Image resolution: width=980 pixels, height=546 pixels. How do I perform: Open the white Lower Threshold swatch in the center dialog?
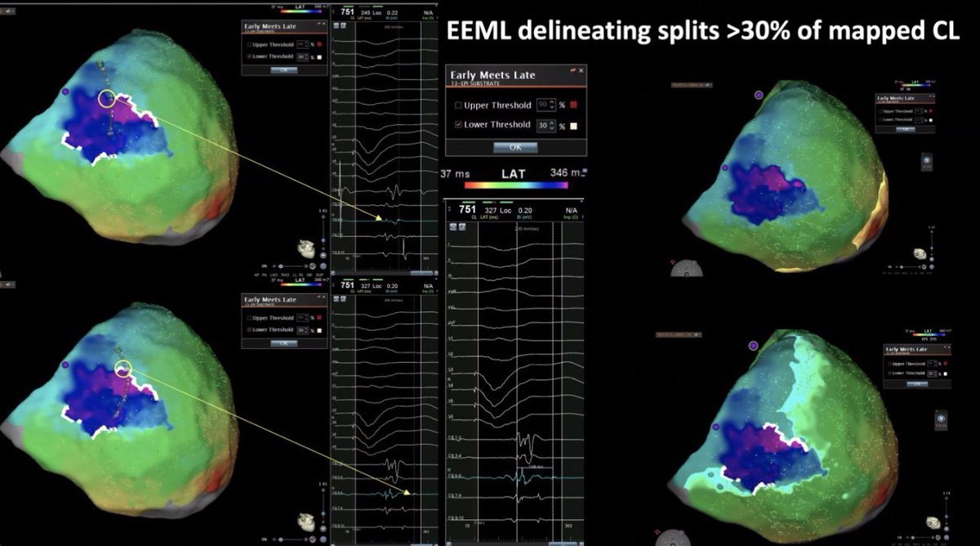[x=573, y=125]
